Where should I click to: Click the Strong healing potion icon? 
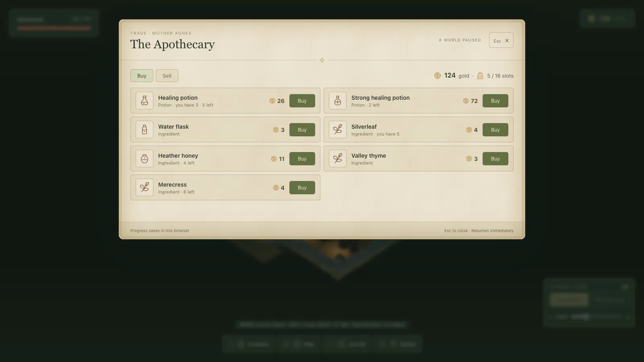coord(338,101)
